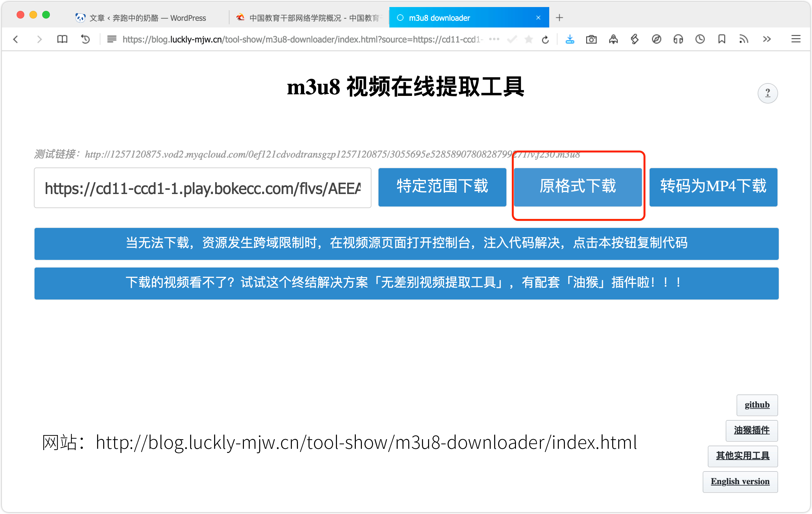Toggle the bookmark star in address bar
This screenshot has height=514, width=812.
point(528,39)
